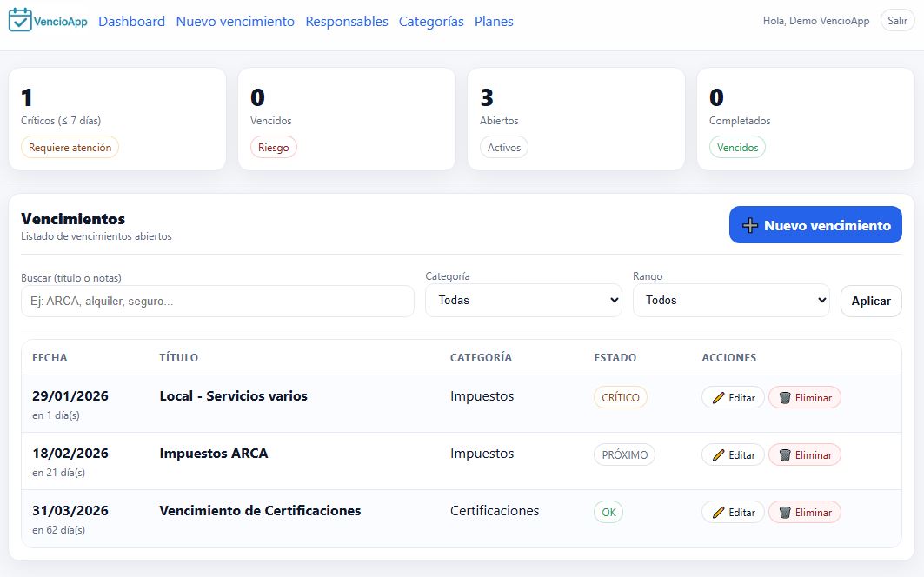Open the Dashboard navigation item

pos(132,21)
